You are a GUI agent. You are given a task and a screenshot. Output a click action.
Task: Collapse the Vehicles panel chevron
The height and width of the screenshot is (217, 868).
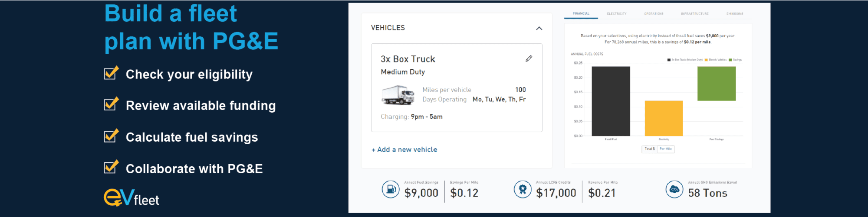pos(539,28)
